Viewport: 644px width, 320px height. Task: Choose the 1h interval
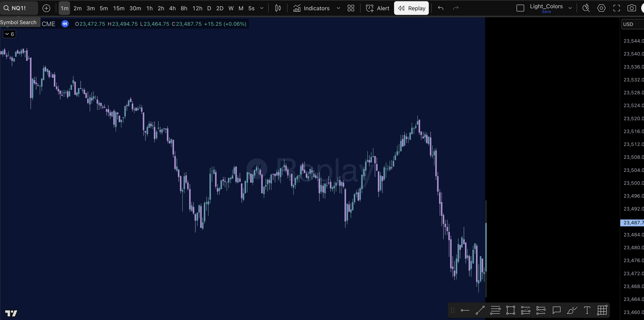[x=150, y=8]
